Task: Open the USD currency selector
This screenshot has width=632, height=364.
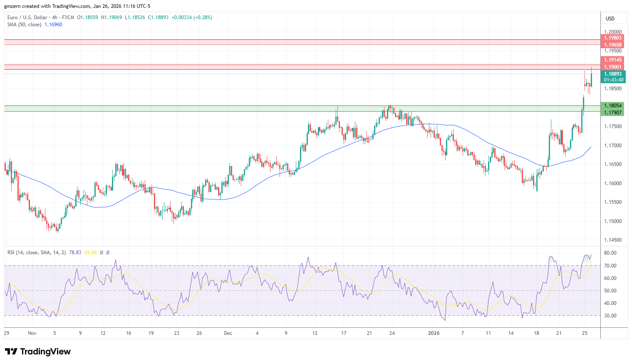Action: tap(614, 19)
